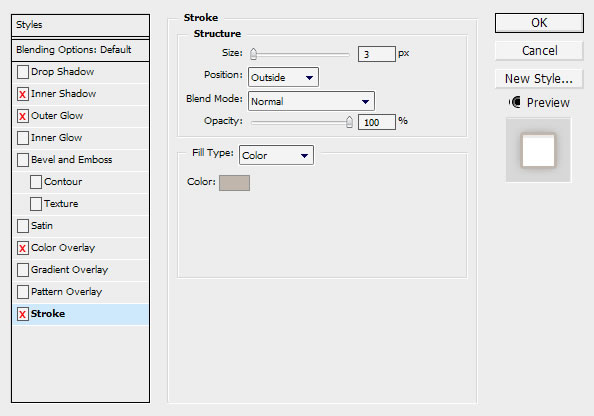Toggle the Preview checkbox
This screenshot has width=594, height=416.
(x=515, y=102)
